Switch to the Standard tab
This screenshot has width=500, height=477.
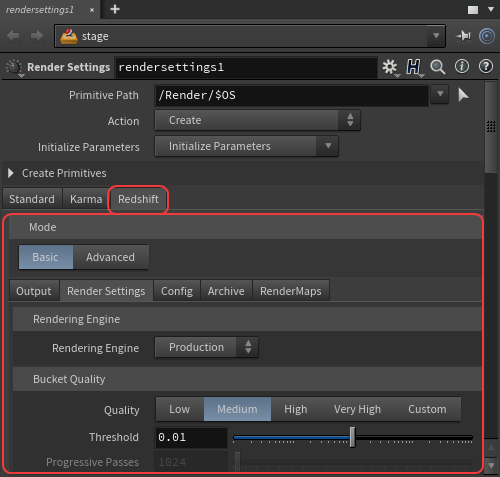[x=32, y=199]
